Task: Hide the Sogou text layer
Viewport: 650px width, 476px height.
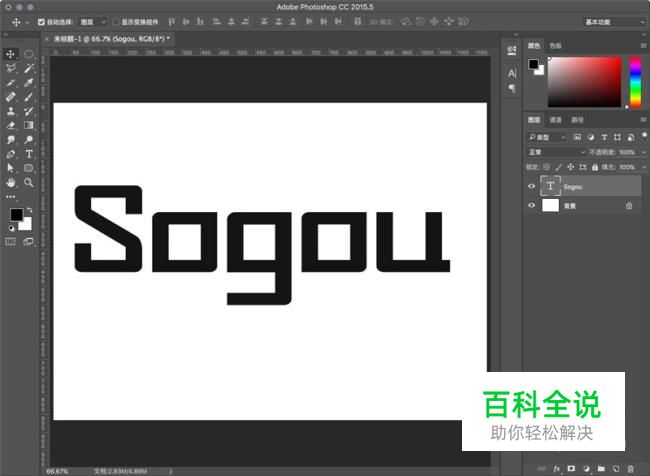Action: [532, 186]
